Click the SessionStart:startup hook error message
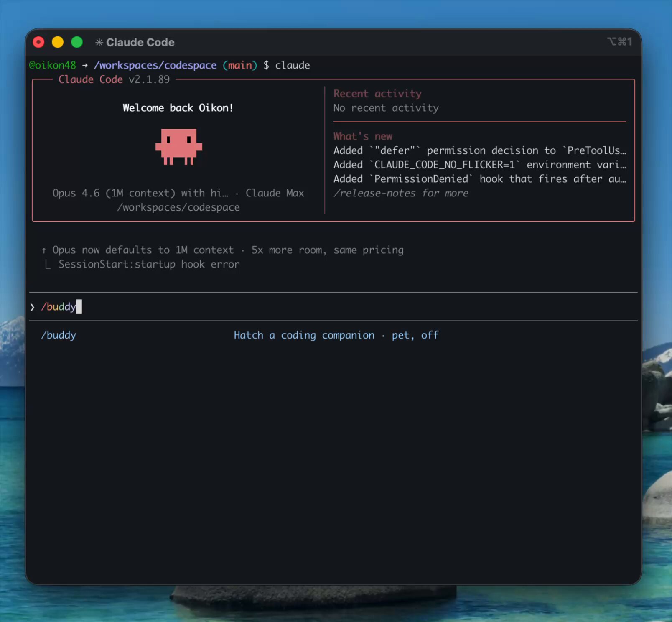The height and width of the screenshot is (622, 672). coord(149,264)
